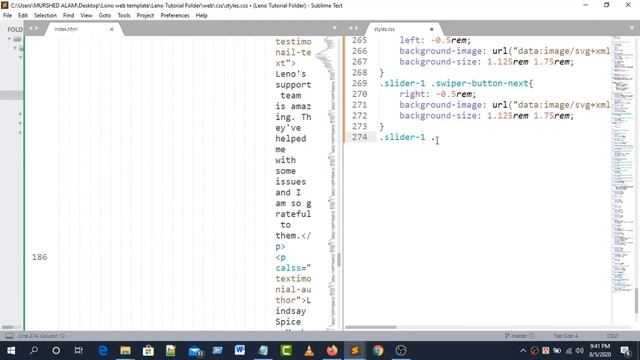Open Microsoft Word from the taskbar
Viewport: 640px width, 360px height.
240,351
